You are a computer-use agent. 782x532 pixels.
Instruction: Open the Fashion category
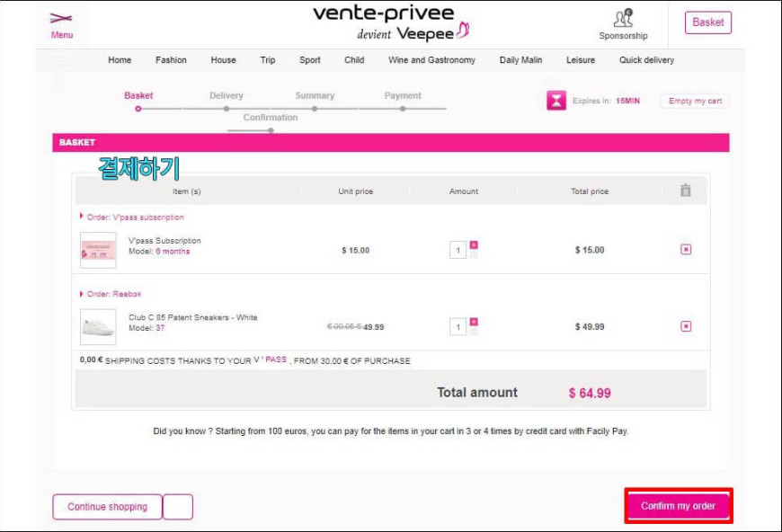tap(171, 60)
